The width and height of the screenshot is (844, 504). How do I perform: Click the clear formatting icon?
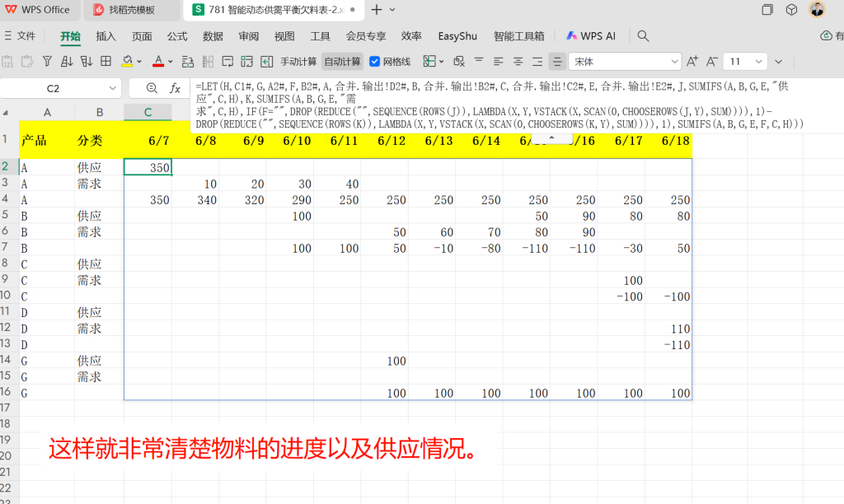(459, 61)
